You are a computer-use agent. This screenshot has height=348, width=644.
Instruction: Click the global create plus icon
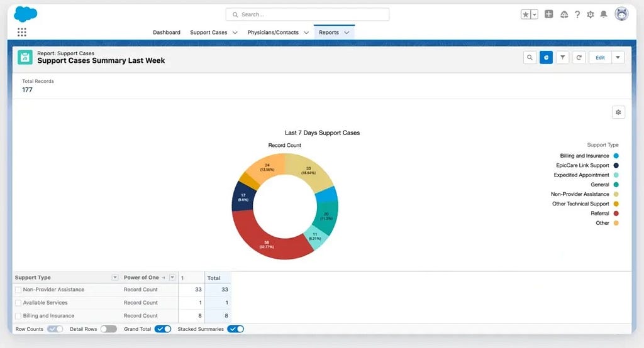pyautogui.click(x=548, y=14)
